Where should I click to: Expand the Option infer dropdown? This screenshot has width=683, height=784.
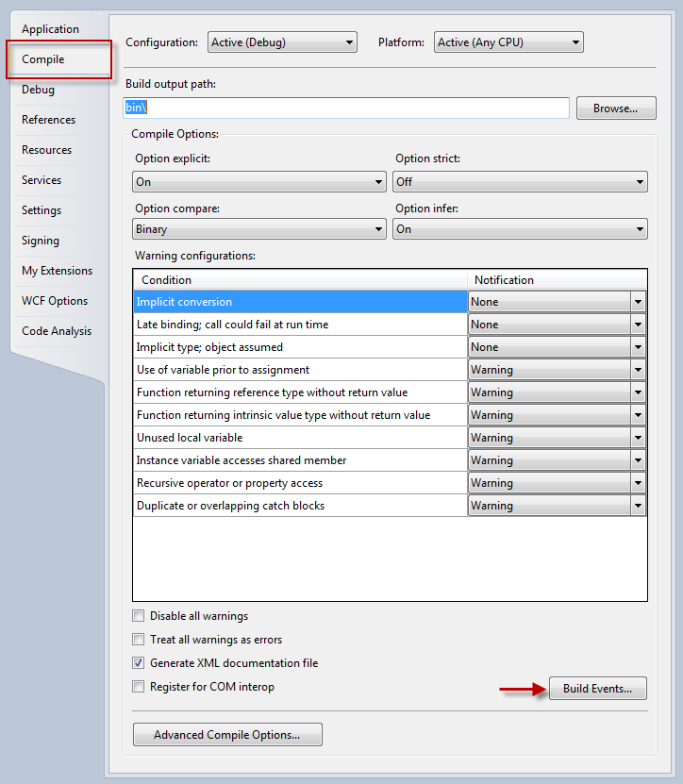(520, 229)
